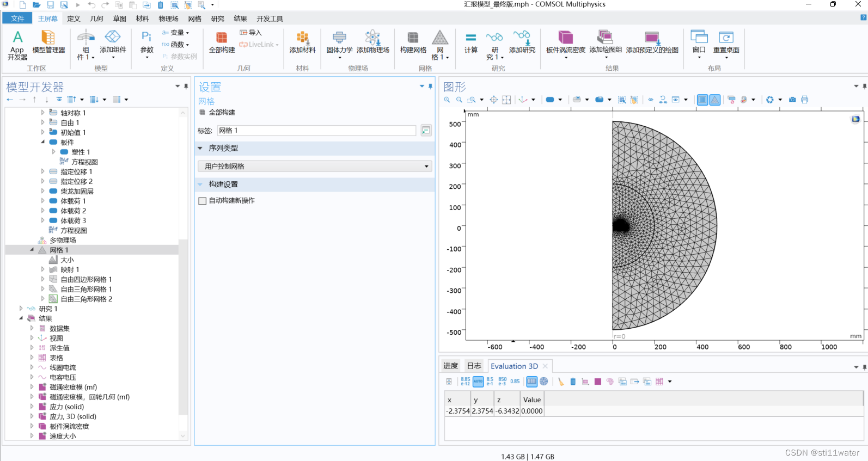Expand the 自由三角形网格 2 node
868x461 pixels.
tap(42, 299)
